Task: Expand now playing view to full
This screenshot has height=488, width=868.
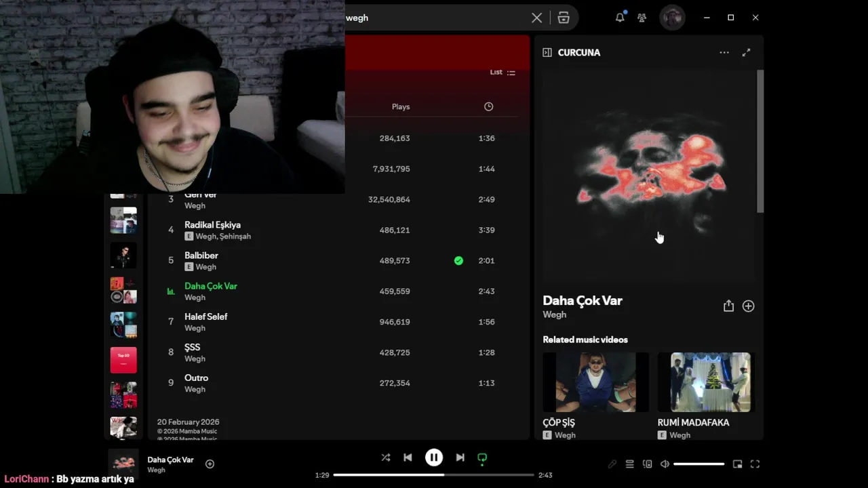Action: click(746, 52)
